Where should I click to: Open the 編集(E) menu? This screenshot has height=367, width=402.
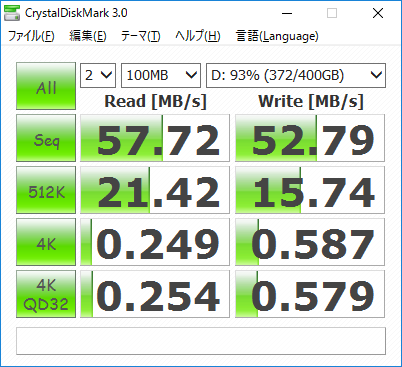click(x=88, y=36)
